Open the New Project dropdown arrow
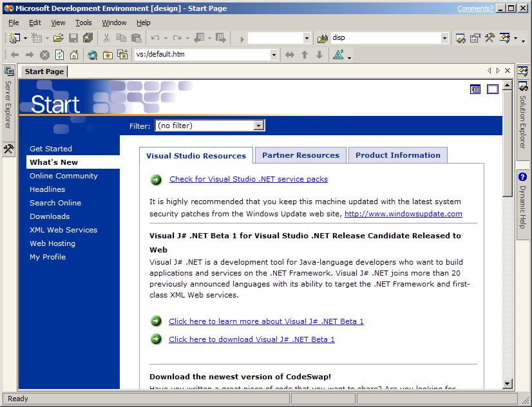Image resolution: width=532 pixels, height=407 pixels. point(25,39)
